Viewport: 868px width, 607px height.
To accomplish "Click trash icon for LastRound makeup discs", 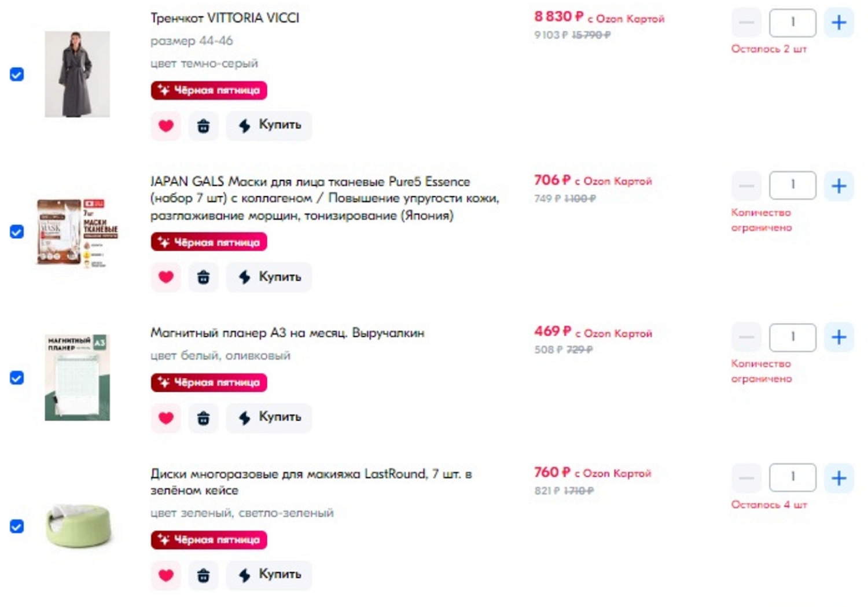I will 203,575.
